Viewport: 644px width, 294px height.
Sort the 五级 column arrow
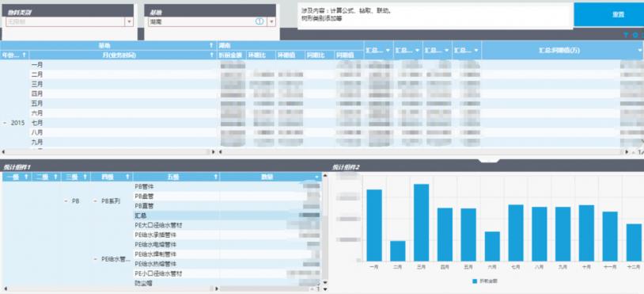click(x=215, y=177)
